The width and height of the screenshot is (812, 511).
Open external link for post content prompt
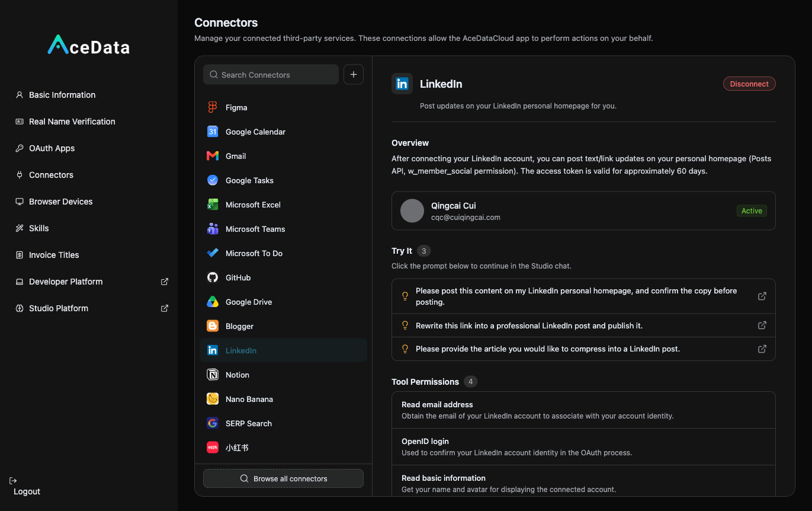pyautogui.click(x=762, y=296)
